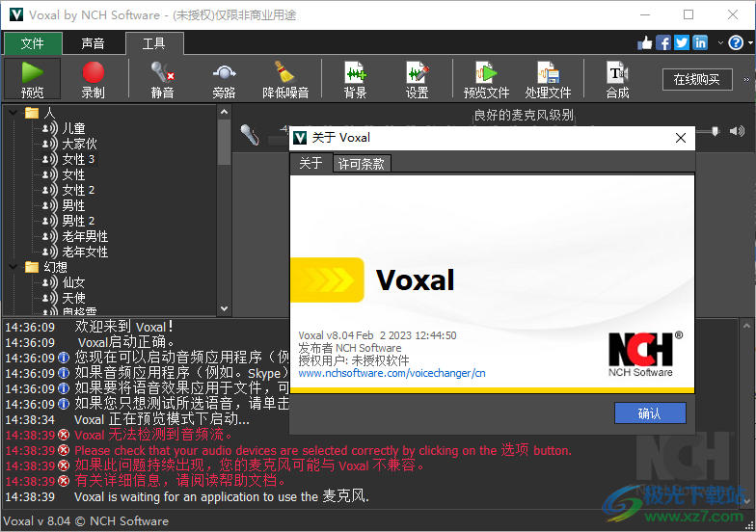Open the Twitter share icon
This screenshot has width=756, height=532.
682,43
